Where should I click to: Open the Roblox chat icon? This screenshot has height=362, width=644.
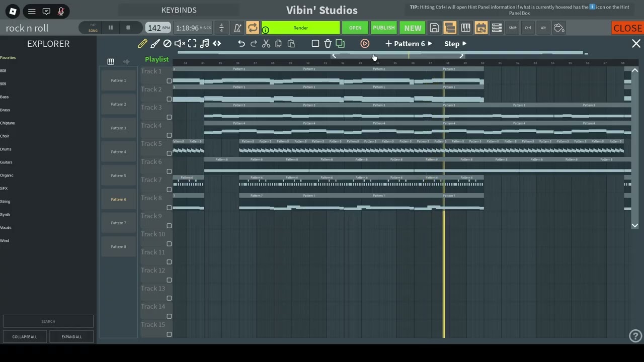pyautogui.click(x=46, y=11)
